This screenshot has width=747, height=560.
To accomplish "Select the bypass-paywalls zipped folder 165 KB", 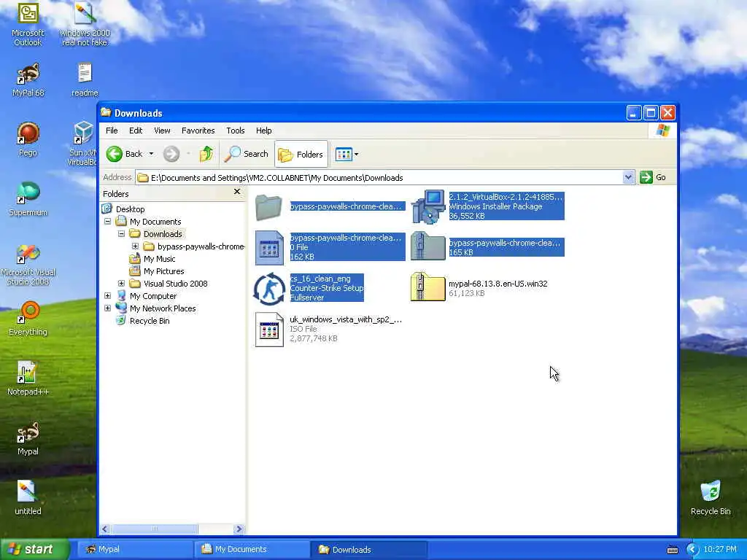I will (427, 246).
